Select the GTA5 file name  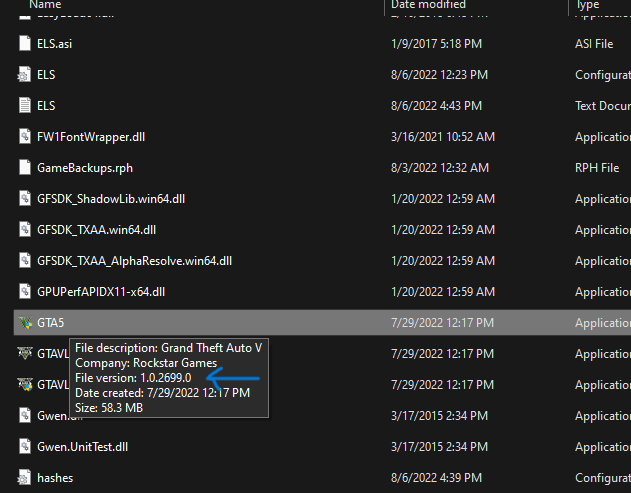pos(51,323)
